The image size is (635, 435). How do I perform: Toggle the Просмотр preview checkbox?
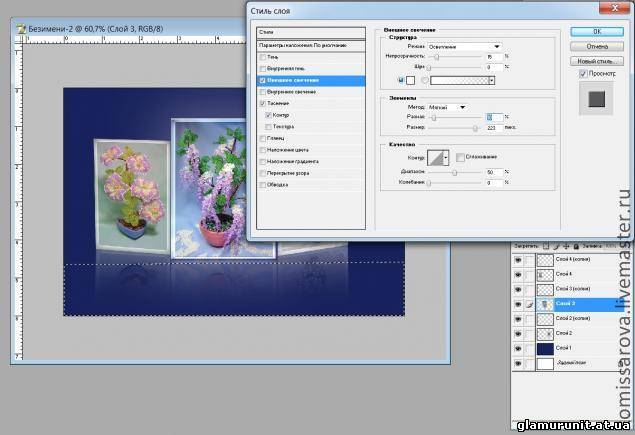583,73
